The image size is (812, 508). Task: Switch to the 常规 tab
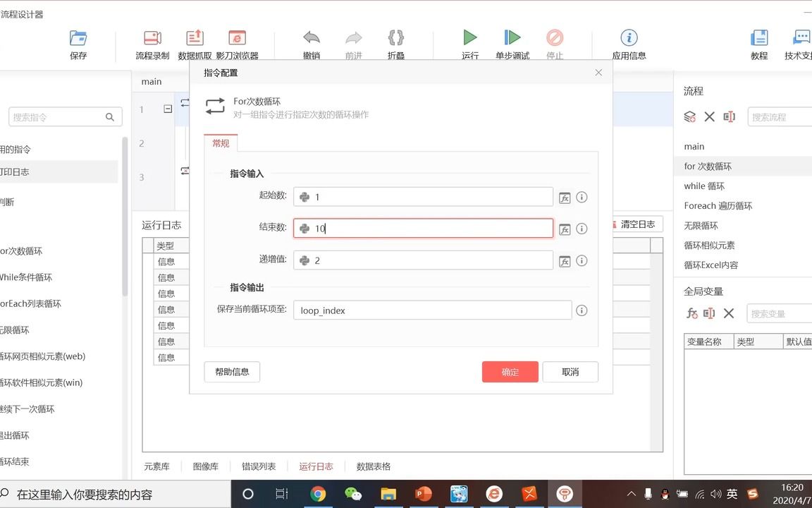coord(220,143)
